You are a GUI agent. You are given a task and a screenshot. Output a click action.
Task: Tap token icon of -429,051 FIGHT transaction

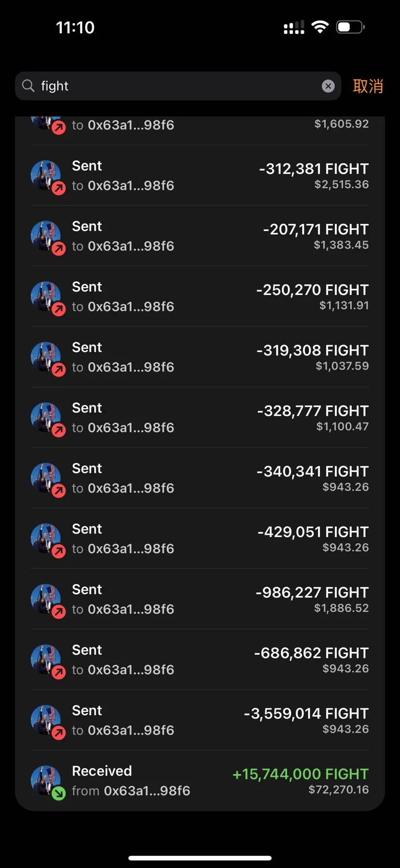(46, 539)
